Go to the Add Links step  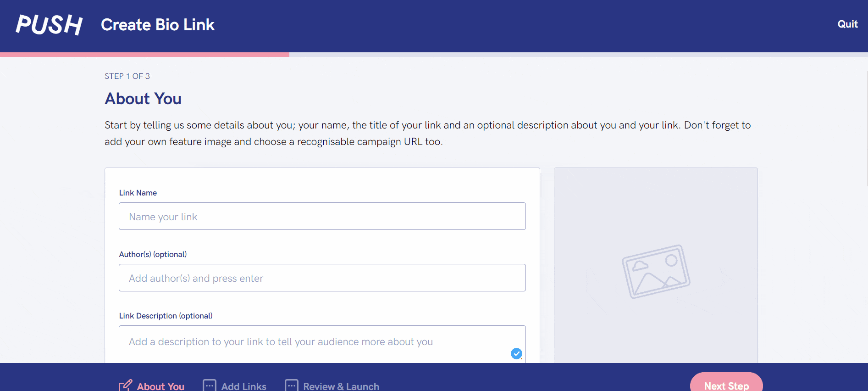235,386
